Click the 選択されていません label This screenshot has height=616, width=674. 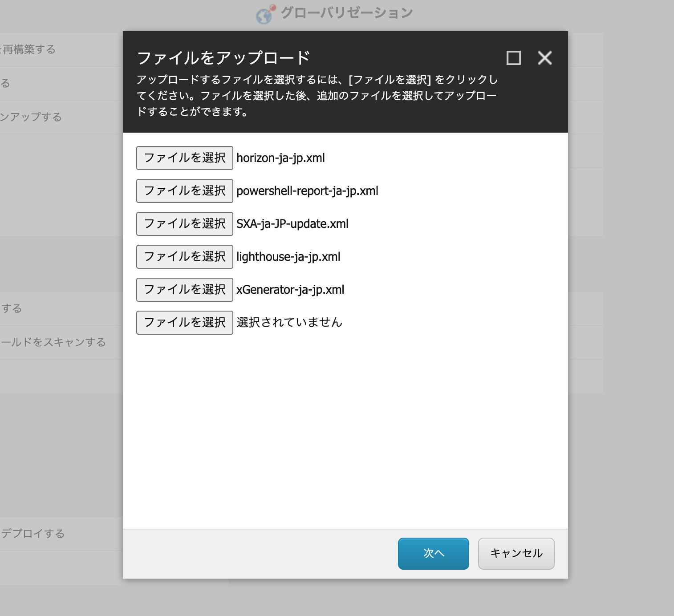click(289, 322)
